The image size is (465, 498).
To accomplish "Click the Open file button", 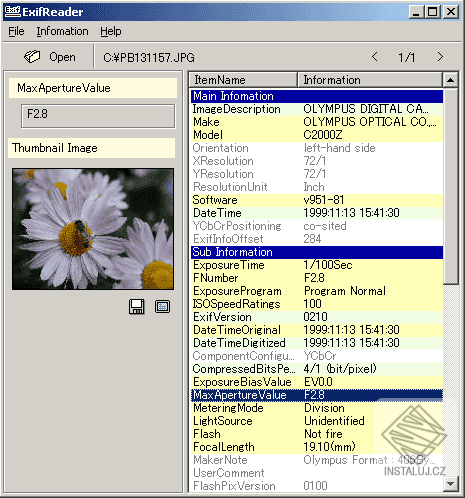I will coord(49,57).
